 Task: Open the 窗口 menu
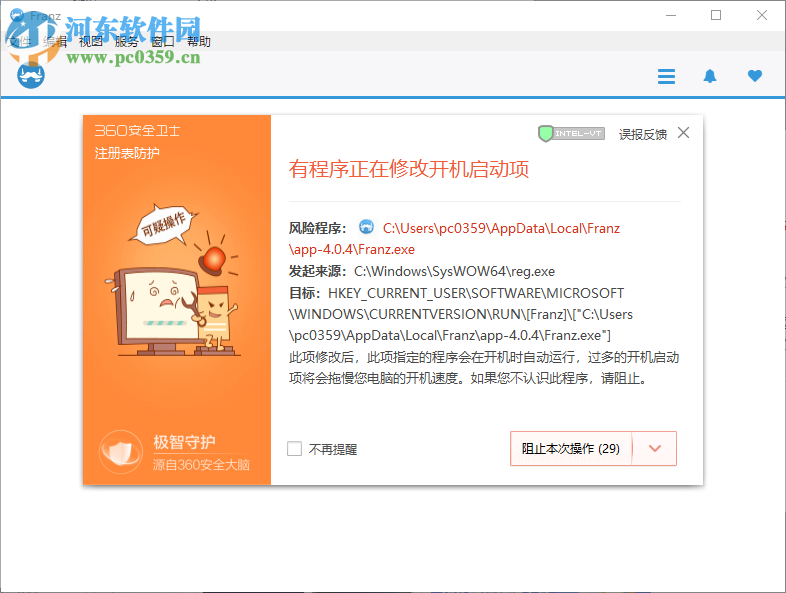coord(162,42)
